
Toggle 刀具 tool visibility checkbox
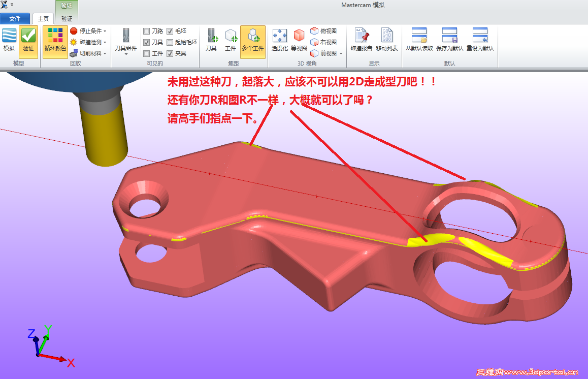[147, 42]
